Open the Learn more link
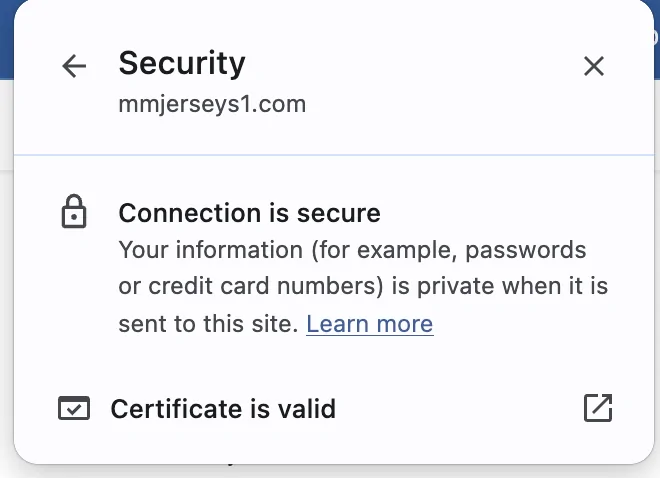This screenshot has height=478, width=660. point(370,324)
